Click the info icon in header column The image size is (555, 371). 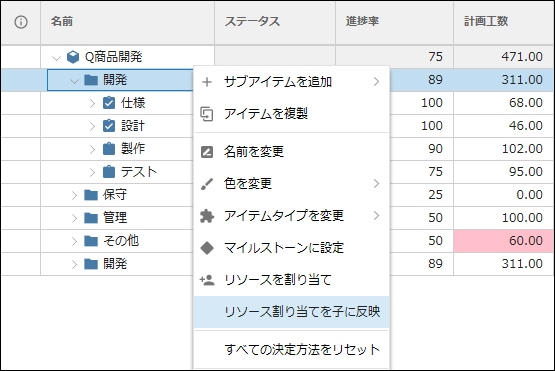tap(21, 22)
